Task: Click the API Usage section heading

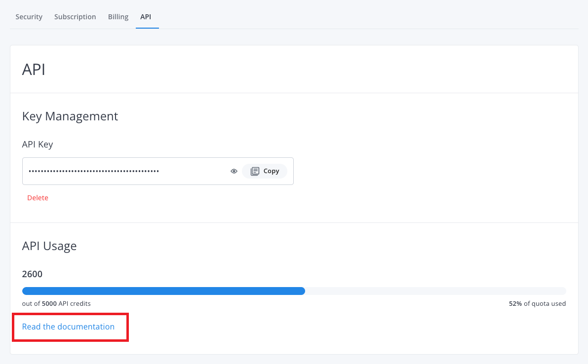Action: (x=49, y=246)
